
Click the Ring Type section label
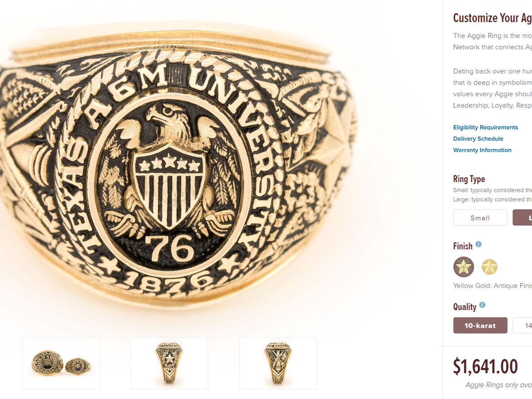click(469, 179)
